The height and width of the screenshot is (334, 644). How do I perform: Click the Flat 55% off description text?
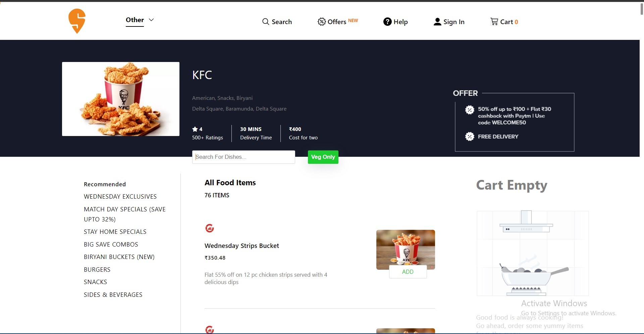pyautogui.click(x=266, y=278)
